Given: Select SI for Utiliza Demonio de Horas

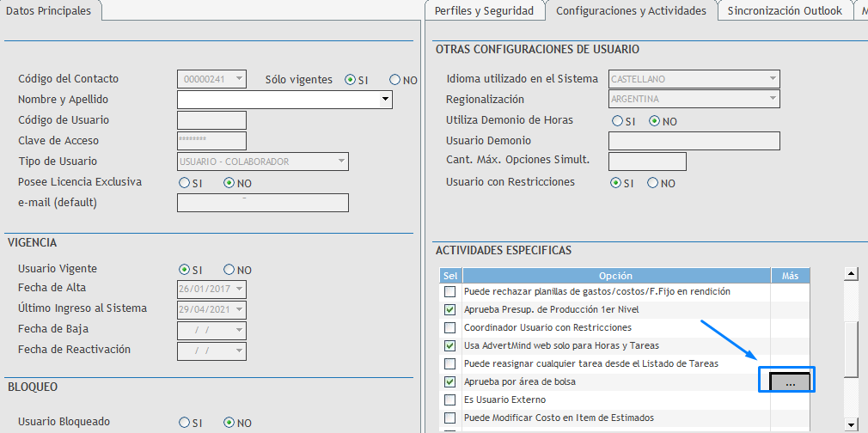Looking at the screenshot, I should tap(617, 121).
